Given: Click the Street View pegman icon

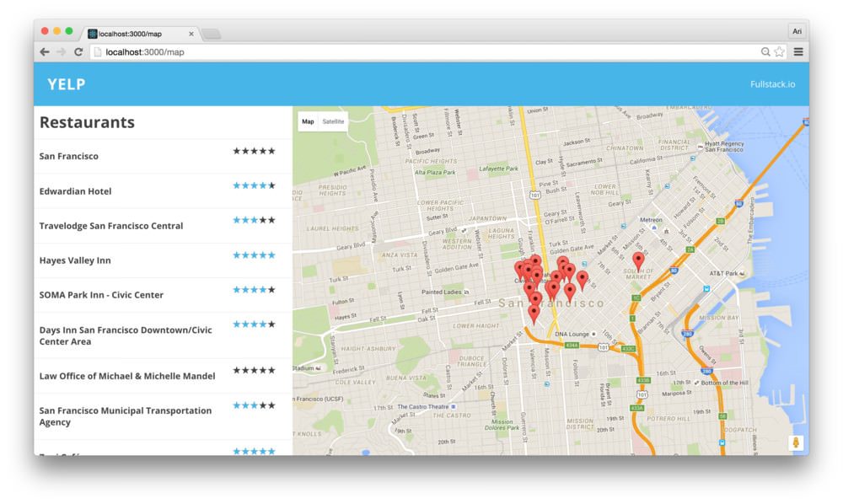Looking at the screenshot, I should (x=795, y=442).
